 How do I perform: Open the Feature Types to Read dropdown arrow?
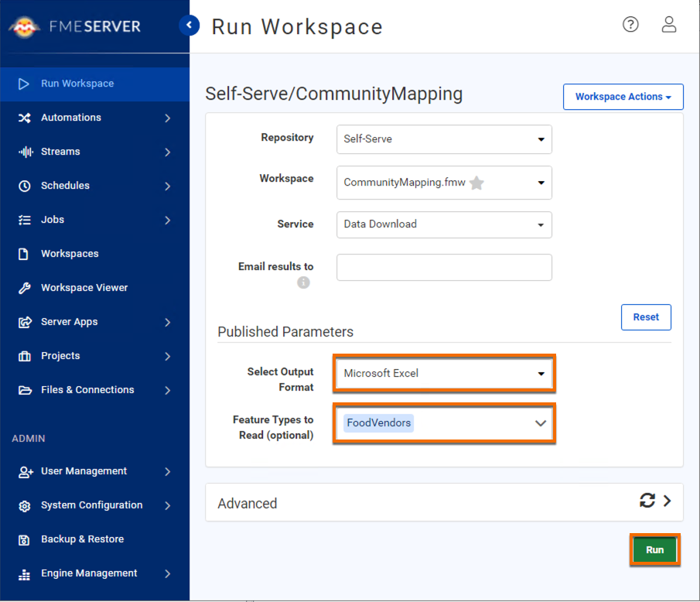click(540, 423)
